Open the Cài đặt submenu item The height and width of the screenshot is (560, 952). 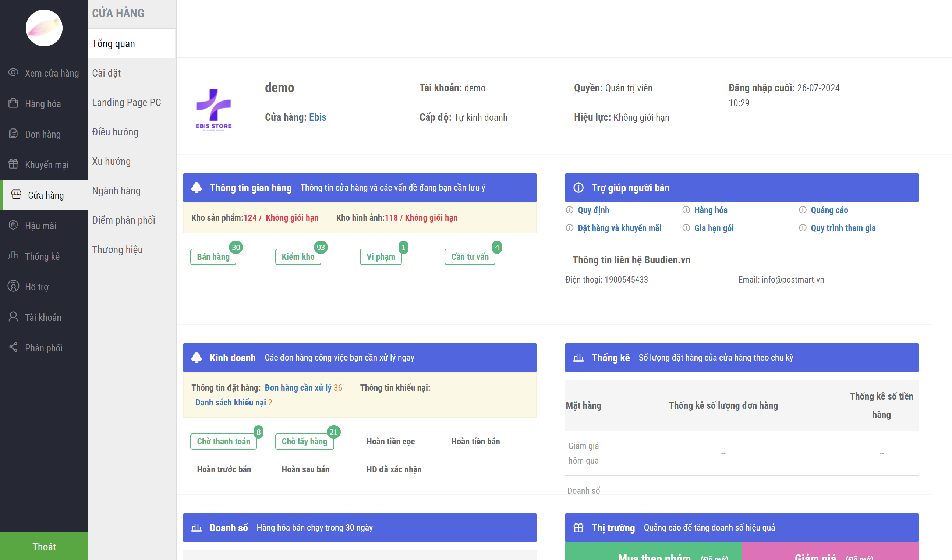106,73
